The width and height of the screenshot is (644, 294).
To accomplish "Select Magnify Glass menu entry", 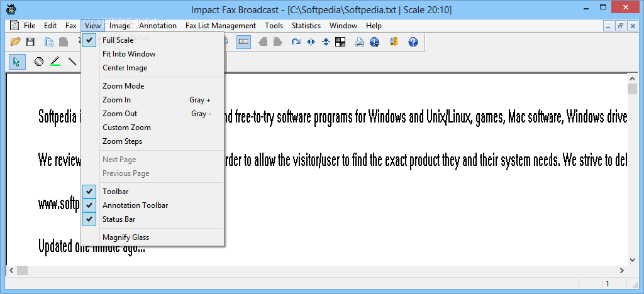I will click(x=152, y=237).
